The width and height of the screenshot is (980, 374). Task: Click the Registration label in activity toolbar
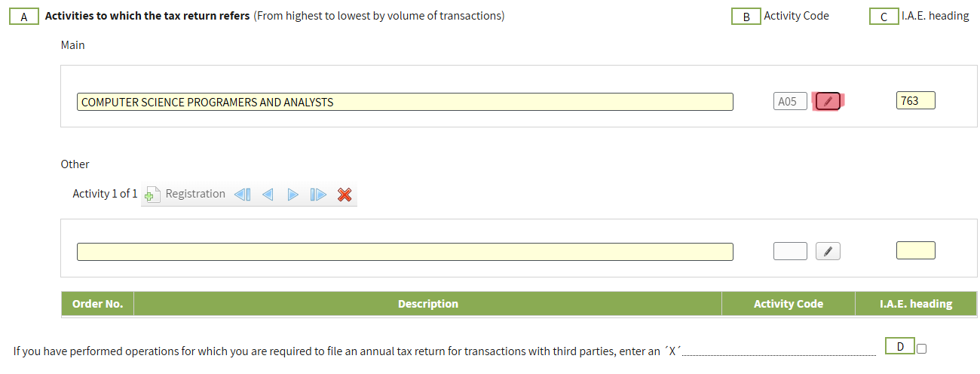point(195,194)
